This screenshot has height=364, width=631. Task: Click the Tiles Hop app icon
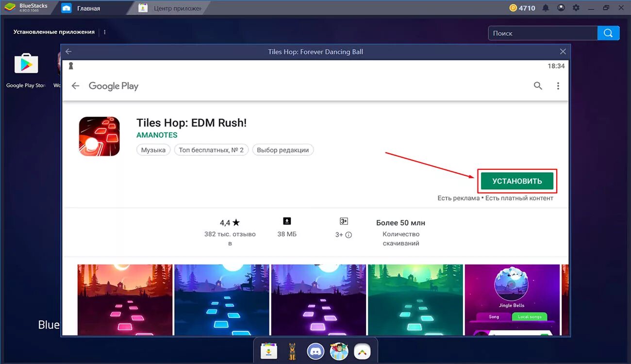pos(99,136)
